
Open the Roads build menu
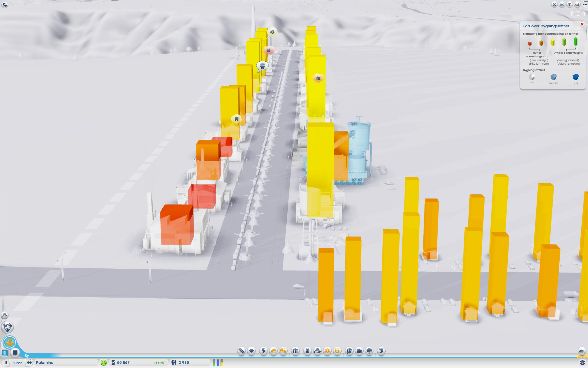pos(241,351)
